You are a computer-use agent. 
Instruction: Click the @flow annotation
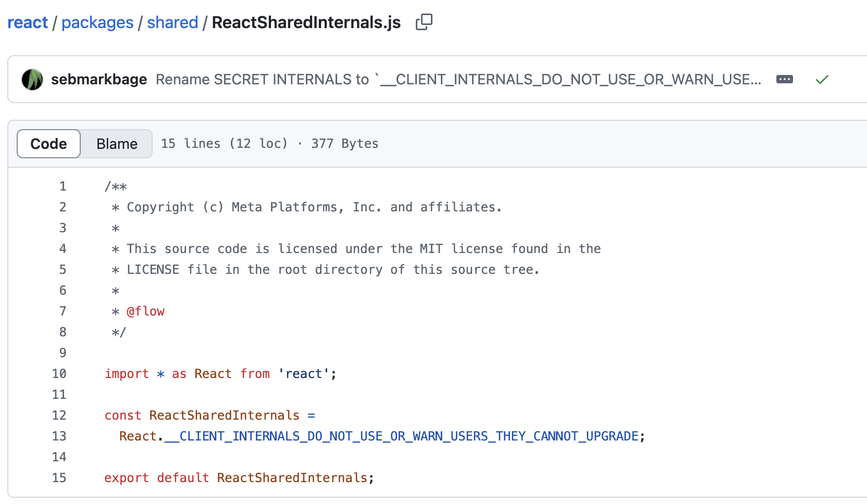145,311
